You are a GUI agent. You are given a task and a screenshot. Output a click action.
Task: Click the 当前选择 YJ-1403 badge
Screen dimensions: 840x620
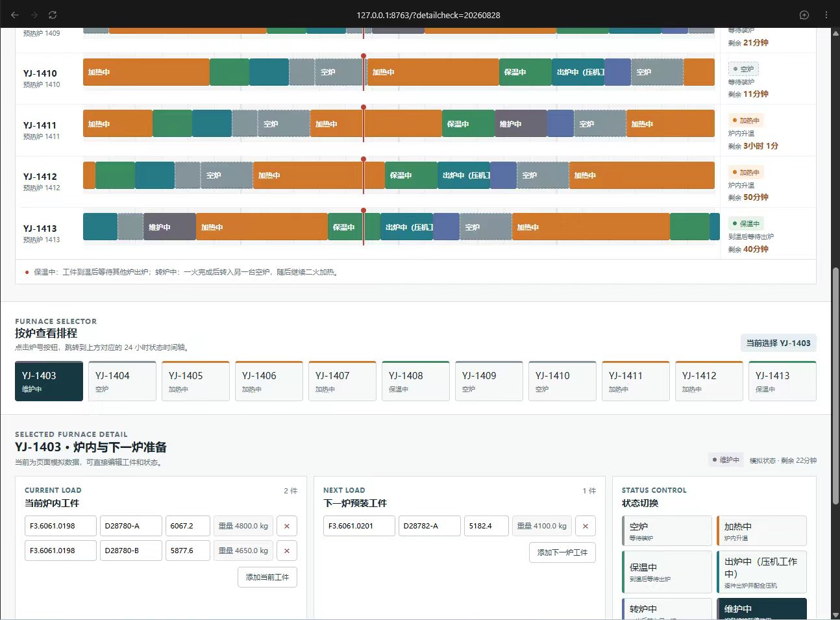click(778, 343)
